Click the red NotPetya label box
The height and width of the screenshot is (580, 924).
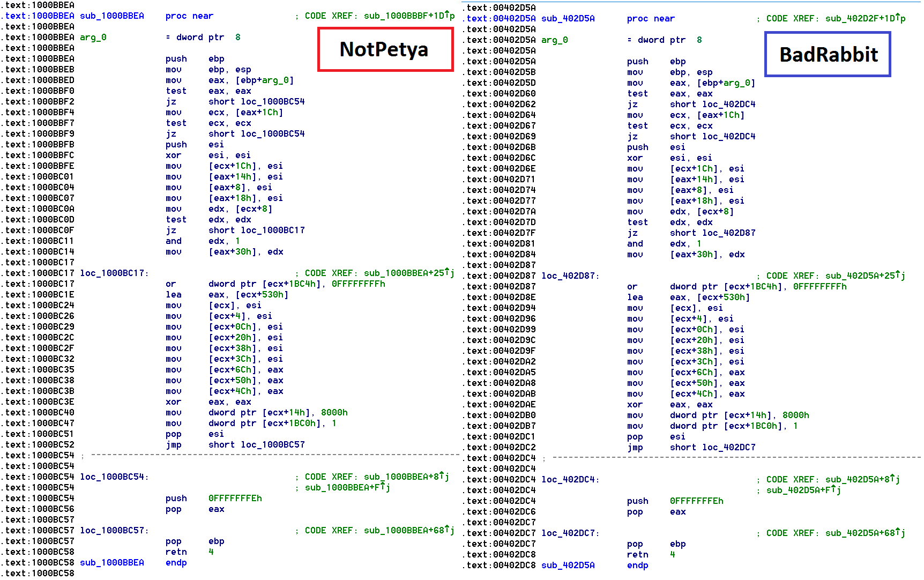tap(385, 49)
